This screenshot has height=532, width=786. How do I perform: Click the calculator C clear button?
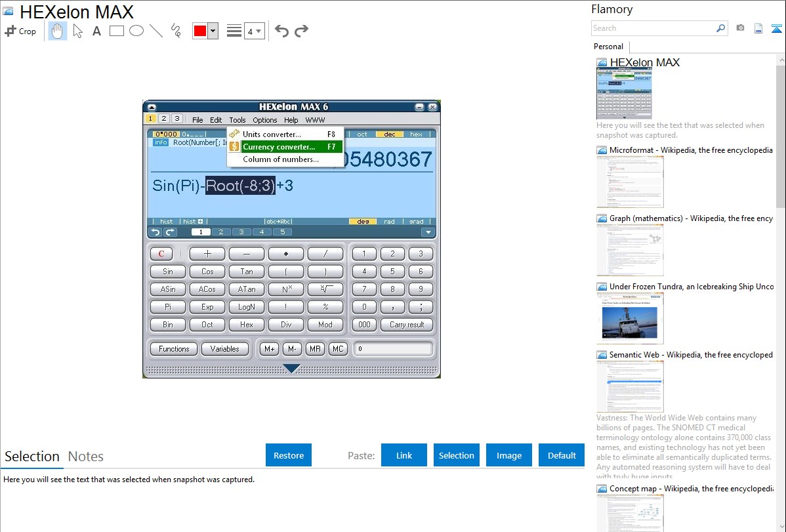[161, 254]
